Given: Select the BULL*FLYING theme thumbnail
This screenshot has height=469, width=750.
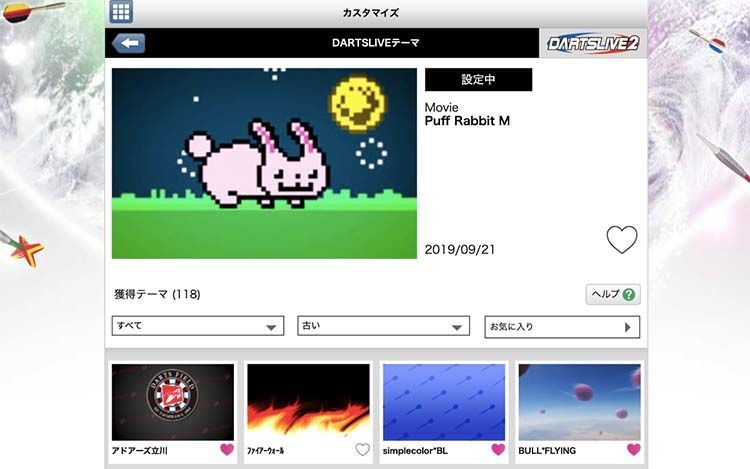Looking at the screenshot, I should [579, 402].
